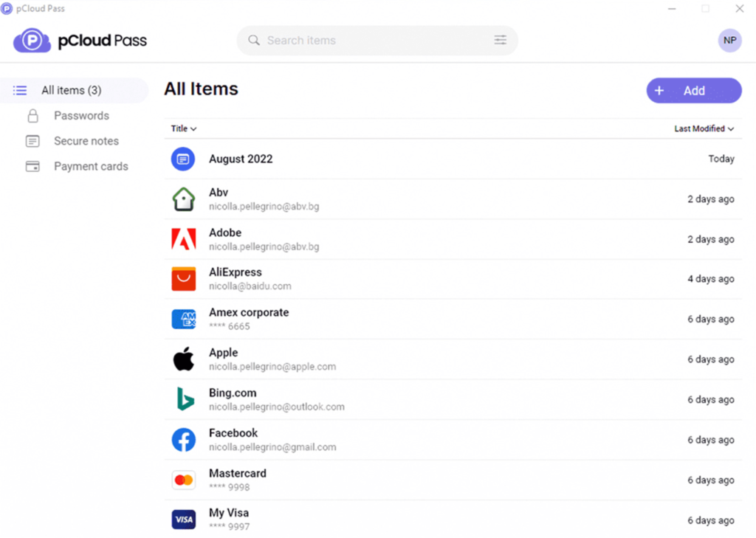Click the Mastercard card icon
Screen dimensions: 756x538
[183, 480]
